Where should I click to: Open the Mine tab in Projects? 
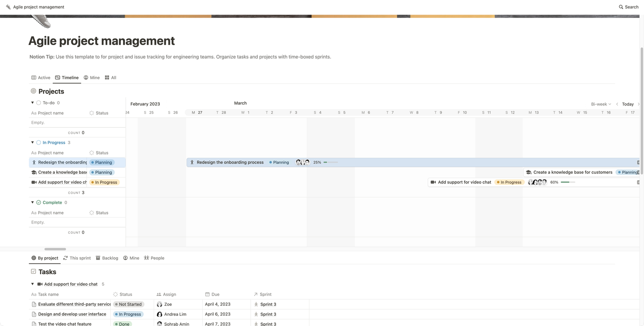[91, 78]
